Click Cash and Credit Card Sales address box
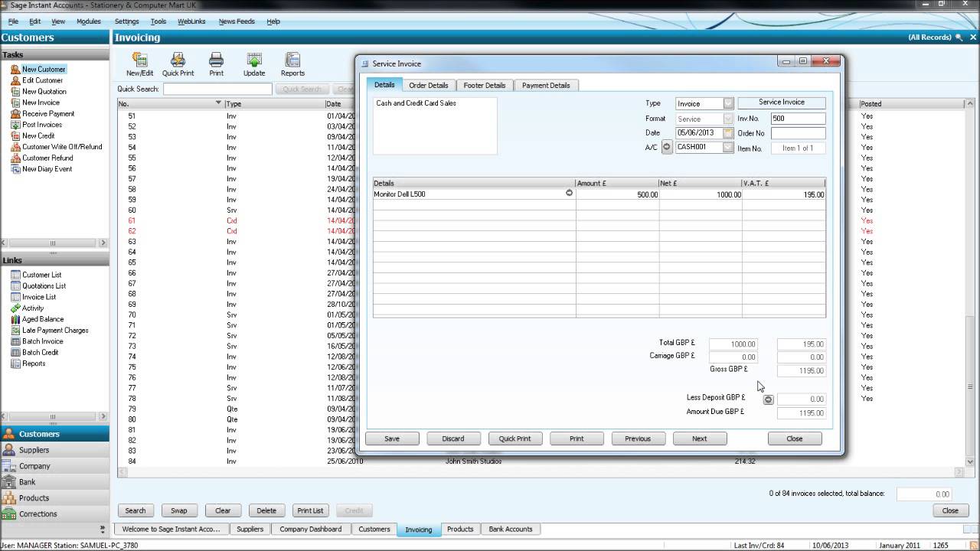The width and height of the screenshot is (980, 551). point(435,126)
